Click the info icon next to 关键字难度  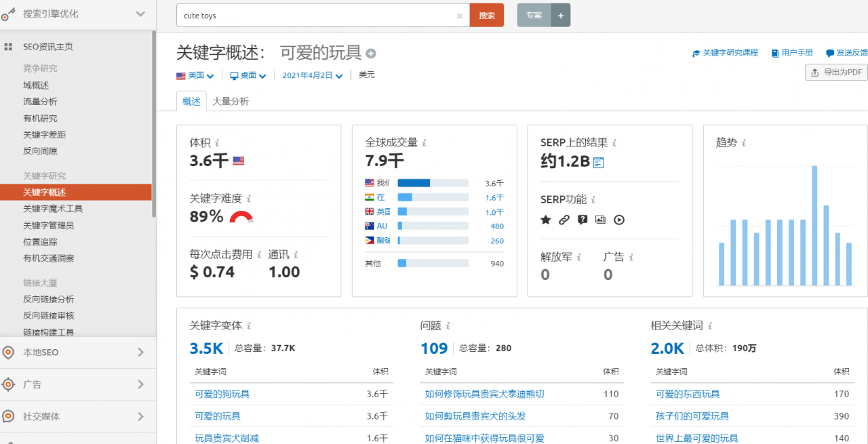pyautogui.click(x=249, y=199)
